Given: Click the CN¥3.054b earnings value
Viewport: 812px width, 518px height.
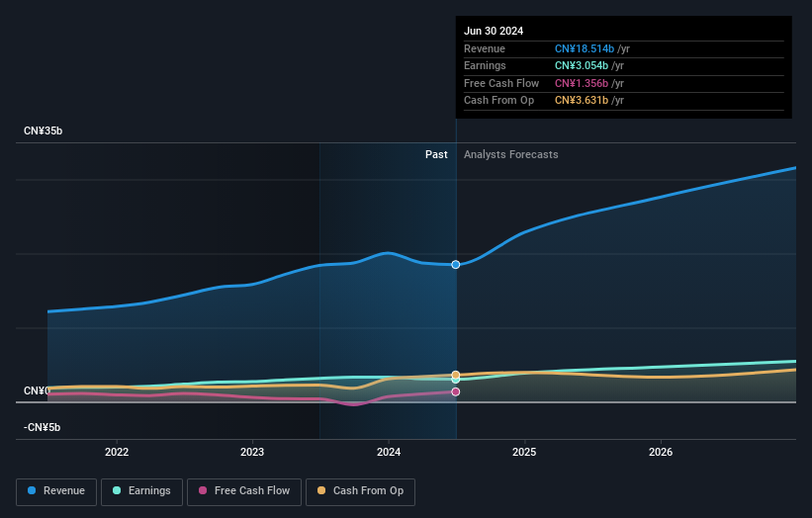Looking at the screenshot, I should coord(582,65).
